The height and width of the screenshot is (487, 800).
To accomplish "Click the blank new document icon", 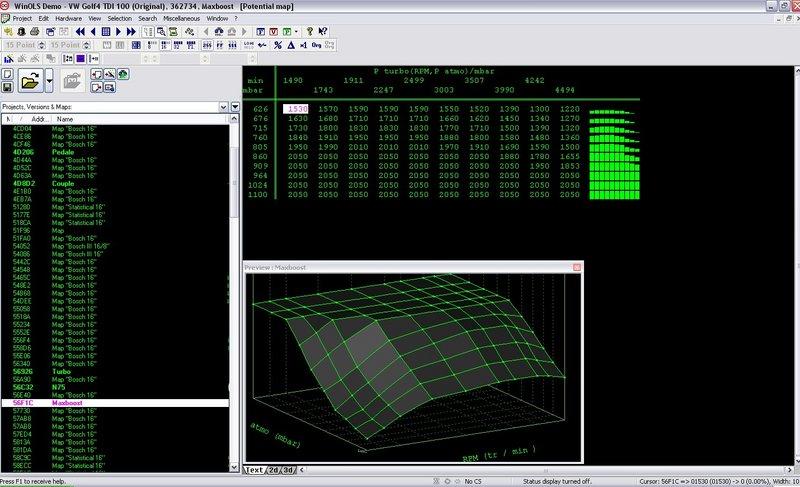I will 7,74.
